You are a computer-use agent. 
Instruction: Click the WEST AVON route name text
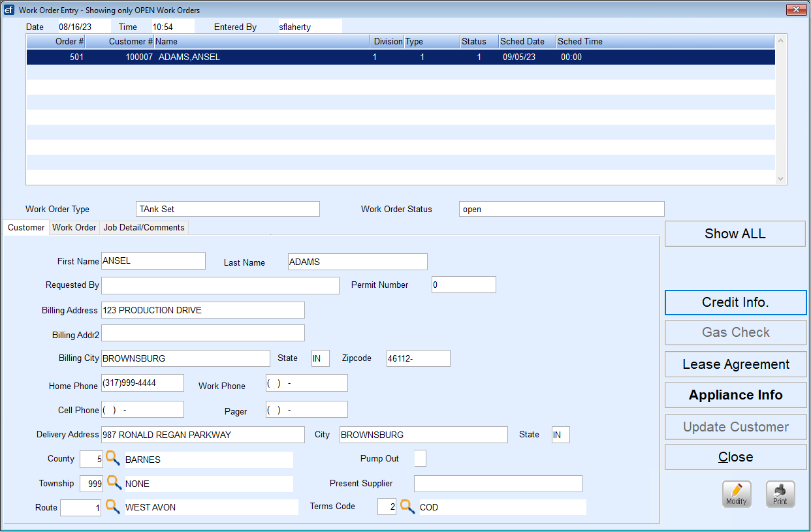(151, 507)
